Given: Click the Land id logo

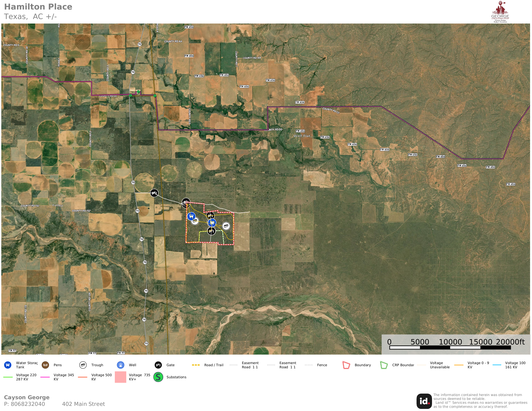Looking at the screenshot, I should pyautogui.click(x=424, y=401).
